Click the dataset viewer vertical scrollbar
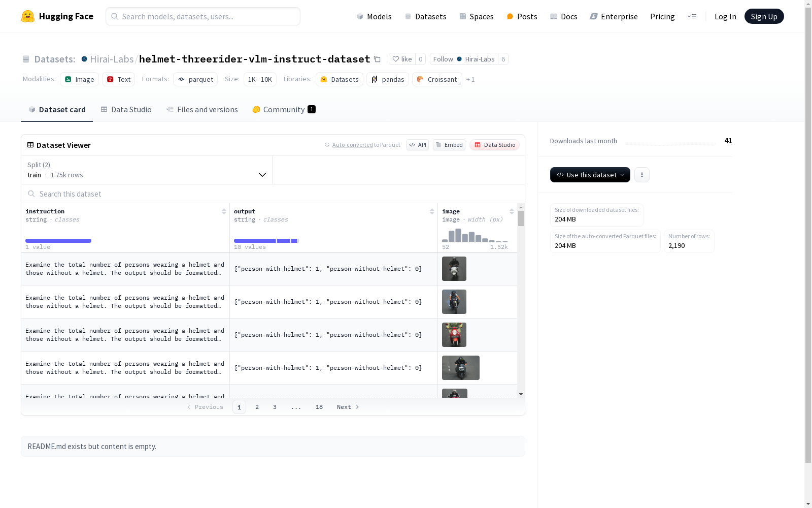The height and width of the screenshot is (508, 812). coord(521,218)
